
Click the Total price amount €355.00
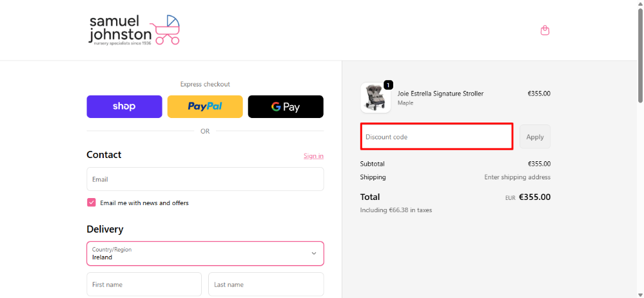534,197
